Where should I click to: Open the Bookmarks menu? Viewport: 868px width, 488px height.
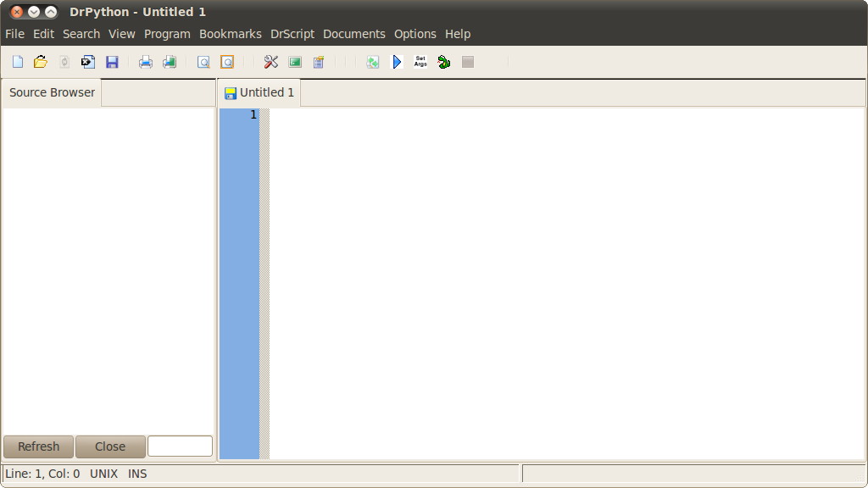point(231,34)
